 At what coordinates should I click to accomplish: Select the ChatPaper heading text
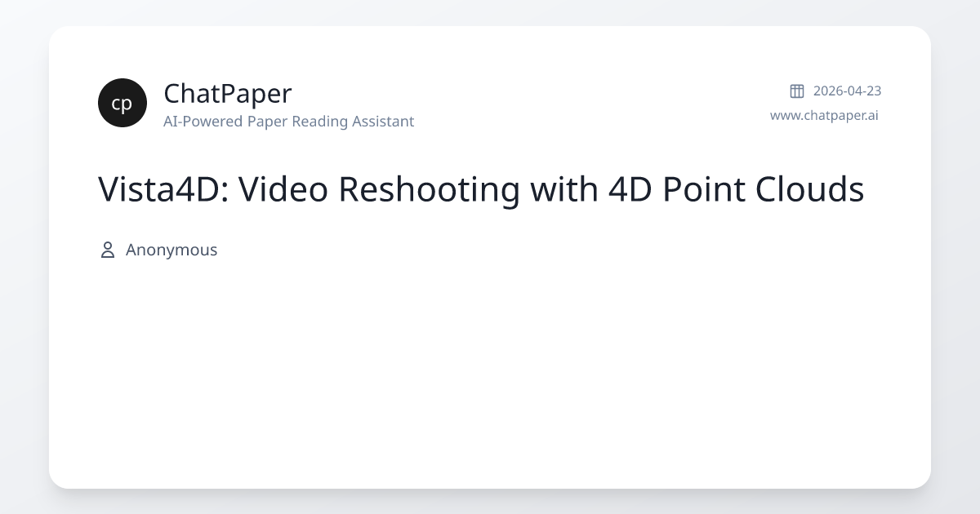tap(227, 93)
